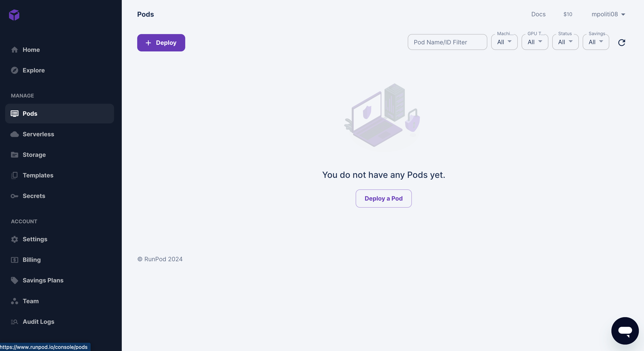
Task: Click the Deploy a Pod button
Action: click(x=384, y=199)
